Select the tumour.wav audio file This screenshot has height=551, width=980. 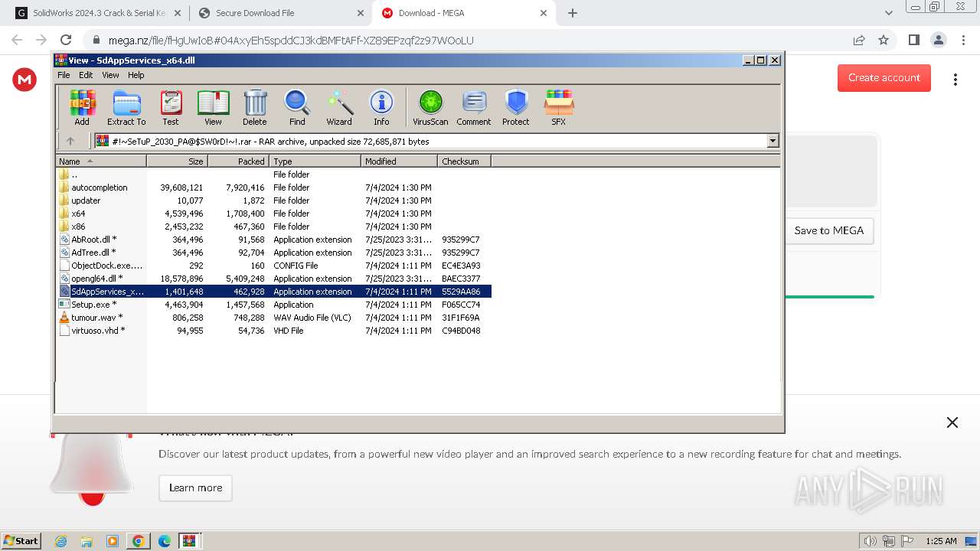[273, 318]
